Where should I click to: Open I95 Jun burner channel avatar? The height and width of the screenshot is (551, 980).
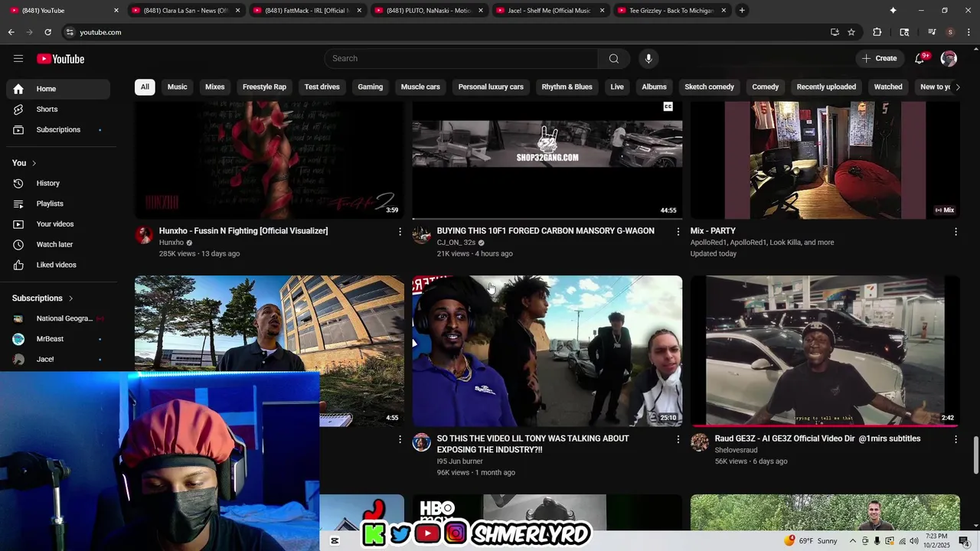[422, 443]
